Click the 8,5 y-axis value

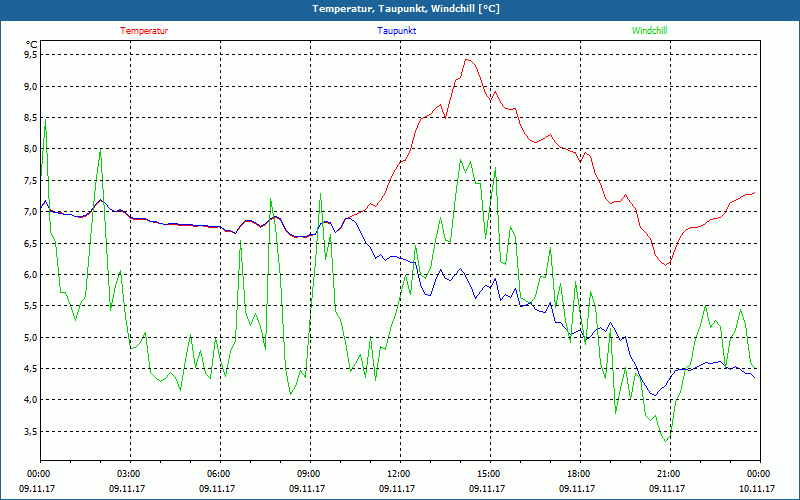[x=32, y=118]
